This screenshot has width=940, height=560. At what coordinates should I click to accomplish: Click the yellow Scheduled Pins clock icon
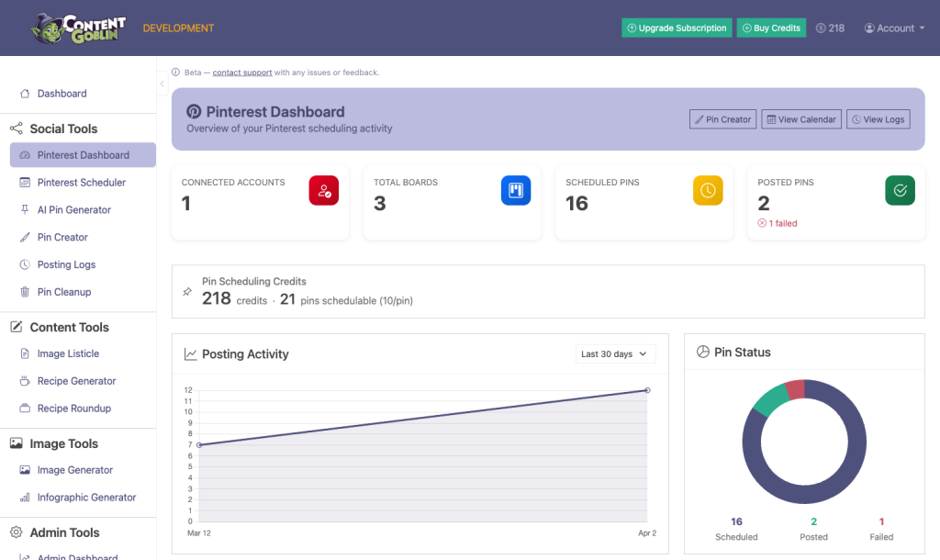tap(708, 191)
